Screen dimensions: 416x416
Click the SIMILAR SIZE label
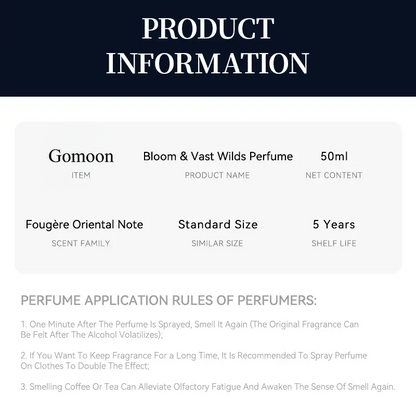(x=217, y=243)
